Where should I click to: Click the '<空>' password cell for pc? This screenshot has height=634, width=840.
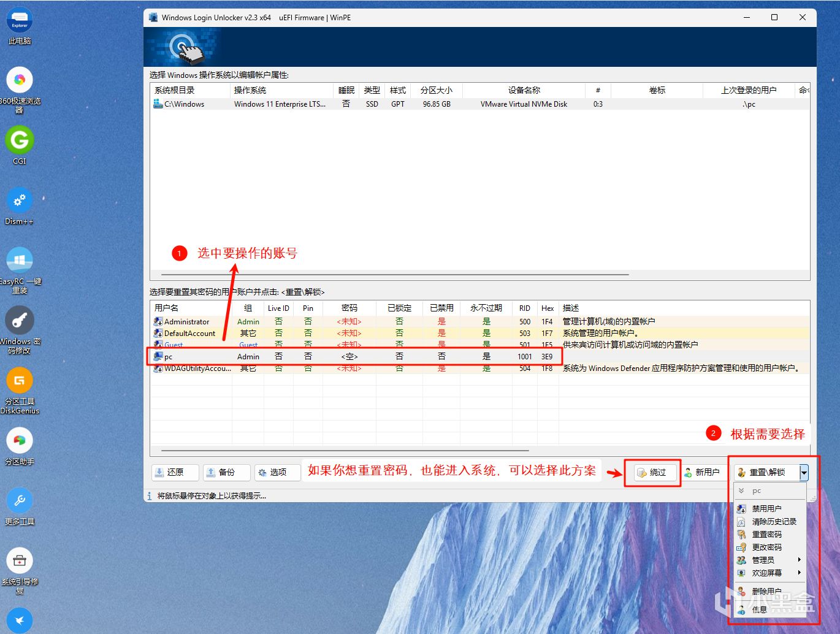click(x=349, y=356)
